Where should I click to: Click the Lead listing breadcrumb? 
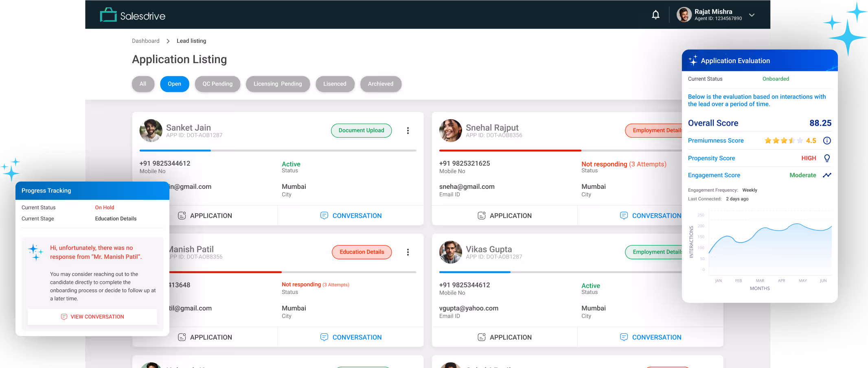[191, 41]
